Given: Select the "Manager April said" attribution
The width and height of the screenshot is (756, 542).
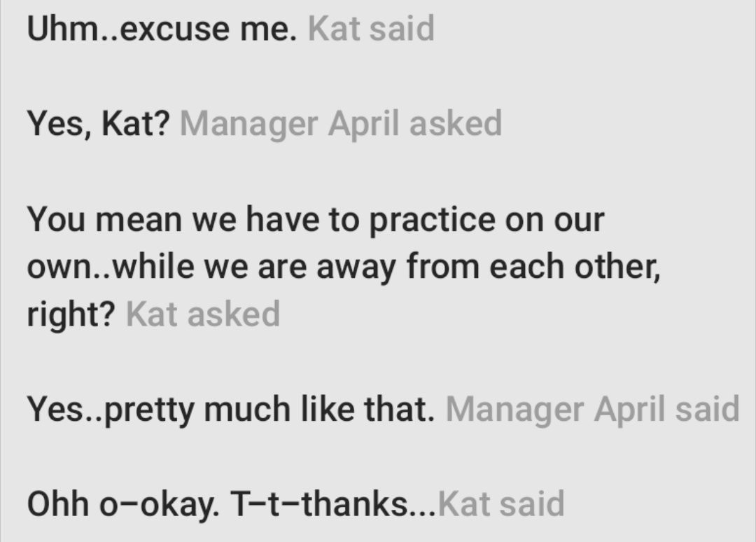Looking at the screenshot, I should point(592,409).
